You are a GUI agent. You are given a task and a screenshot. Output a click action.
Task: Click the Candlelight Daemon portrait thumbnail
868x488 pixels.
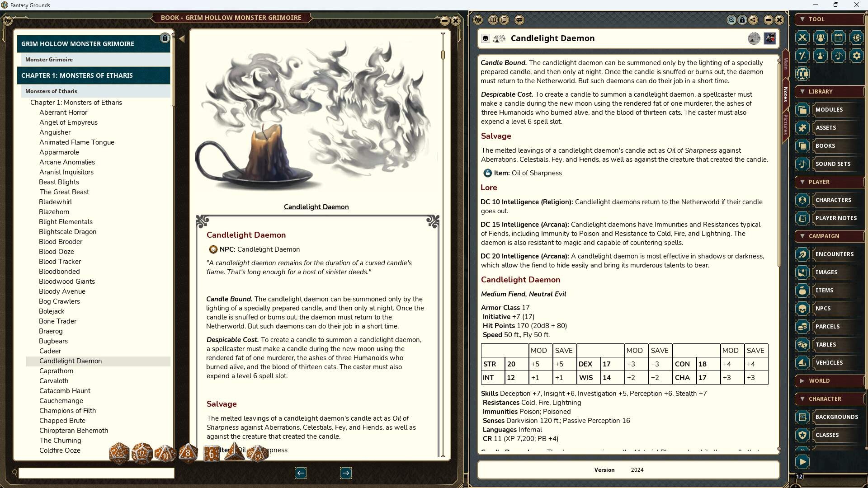click(769, 38)
